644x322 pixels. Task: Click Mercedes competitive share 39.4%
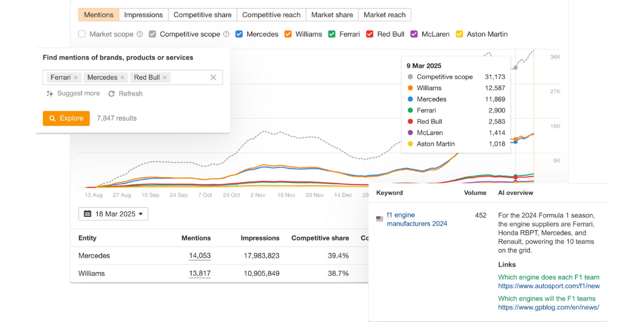338,255
